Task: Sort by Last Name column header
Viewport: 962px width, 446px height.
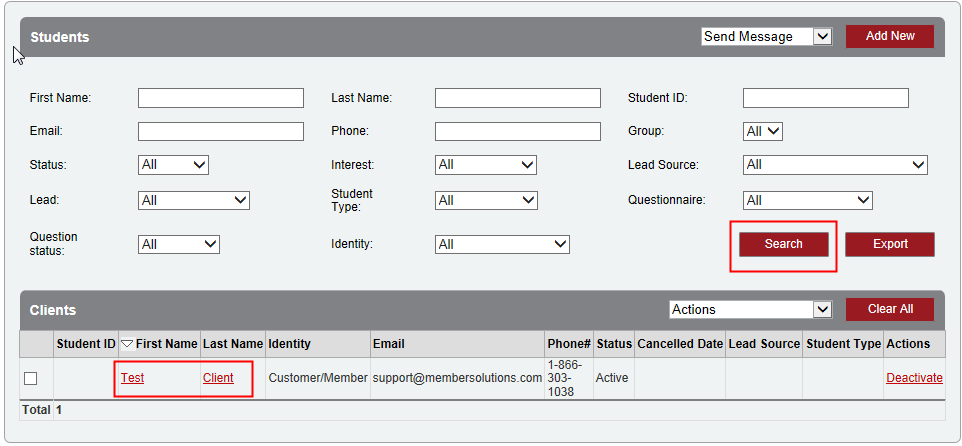Action: pyautogui.click(x=233, y=344)
